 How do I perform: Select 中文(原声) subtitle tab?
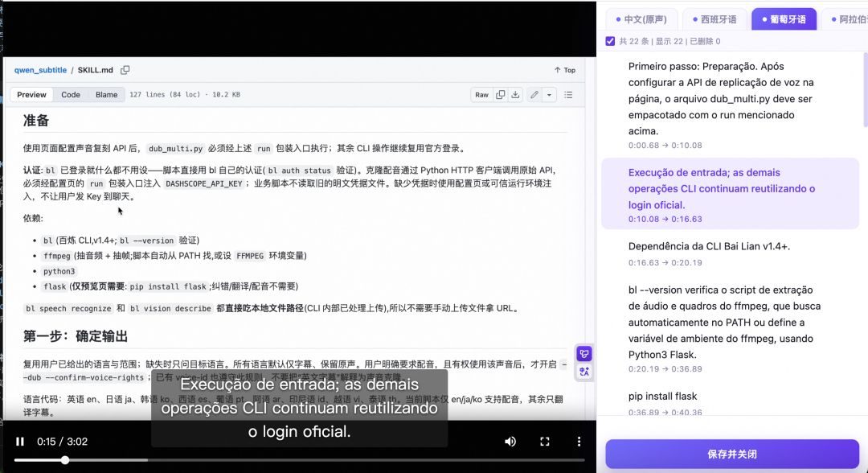click(641, 19)
